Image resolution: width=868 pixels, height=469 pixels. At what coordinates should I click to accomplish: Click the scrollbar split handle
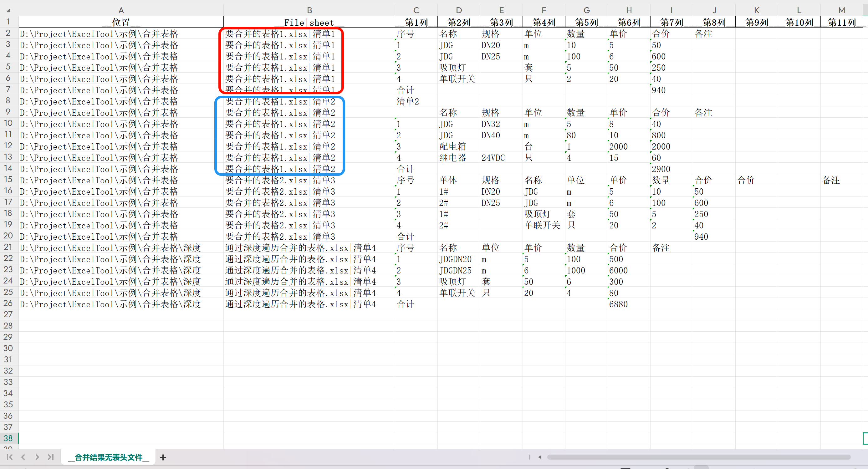tap(529, 457)
